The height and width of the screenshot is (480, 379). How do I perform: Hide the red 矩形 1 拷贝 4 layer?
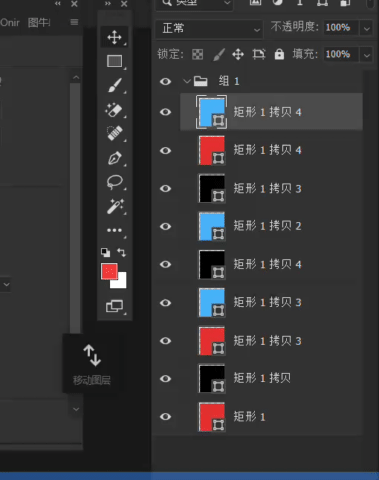point(165,151)
